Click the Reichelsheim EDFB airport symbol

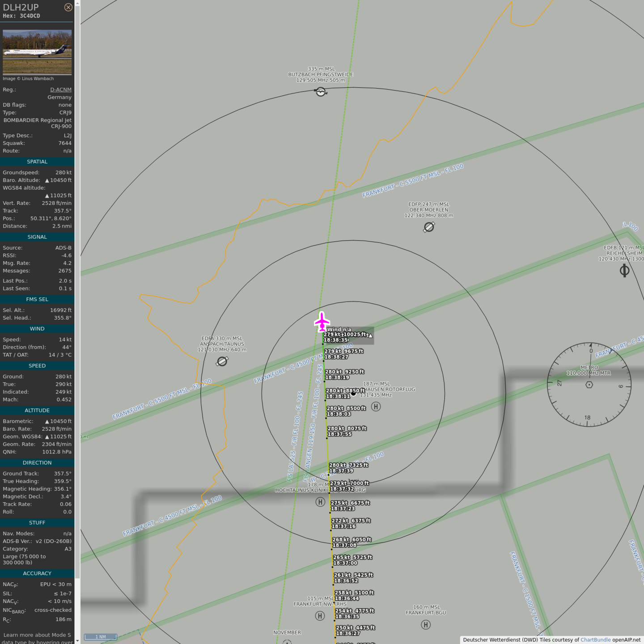[x=624, y=271]
